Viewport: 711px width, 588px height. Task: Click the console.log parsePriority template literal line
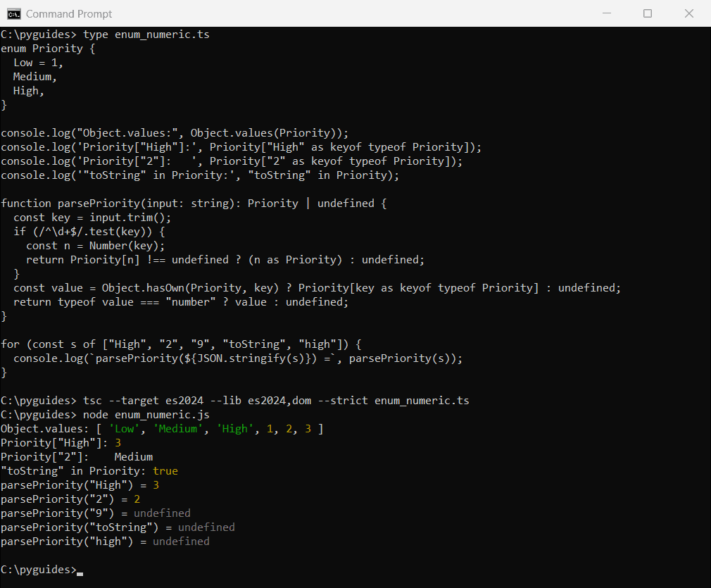(x=238, y=358)
